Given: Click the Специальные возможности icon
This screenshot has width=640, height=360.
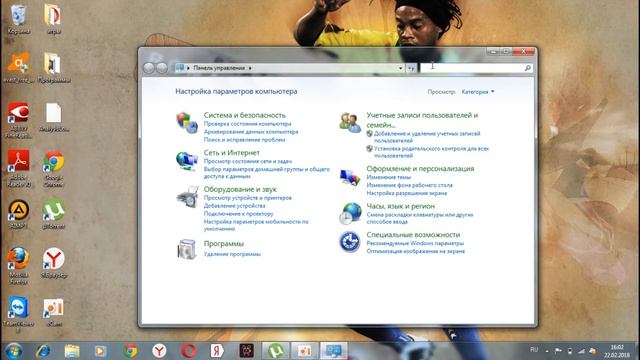Looking at the screenshot, I should [350, 242].
